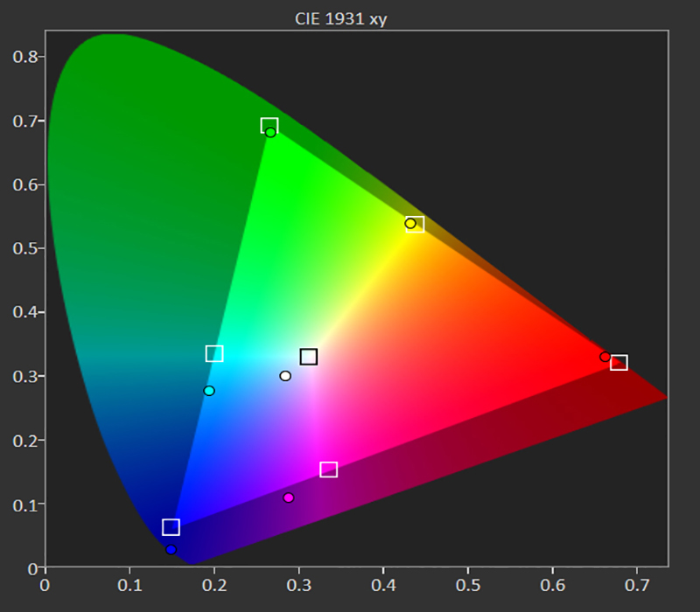
Task: Click the 0.7 label on horizontal axis
Action: click(x=637, y=585)
